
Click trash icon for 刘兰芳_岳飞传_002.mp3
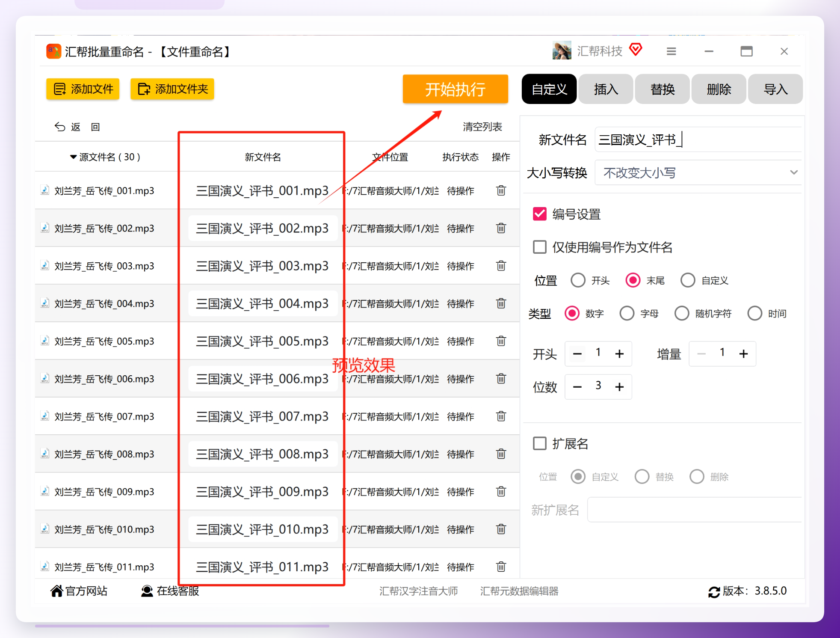pos(501,228)
